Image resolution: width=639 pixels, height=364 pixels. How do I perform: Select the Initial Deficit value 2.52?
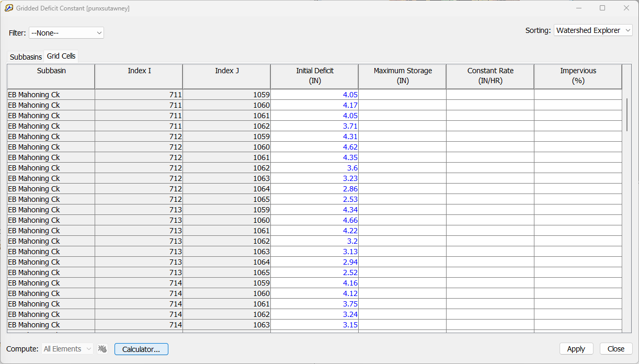[315, 272]
